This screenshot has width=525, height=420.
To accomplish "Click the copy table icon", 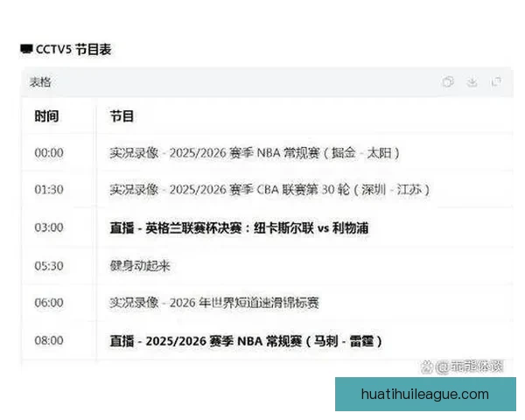I will 448,81.
